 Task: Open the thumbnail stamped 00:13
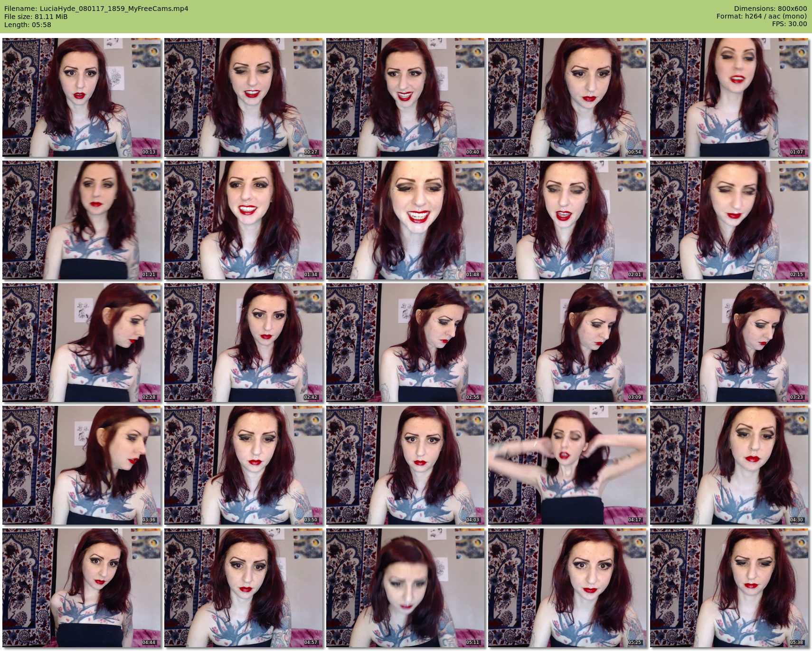tap(81, 97)
